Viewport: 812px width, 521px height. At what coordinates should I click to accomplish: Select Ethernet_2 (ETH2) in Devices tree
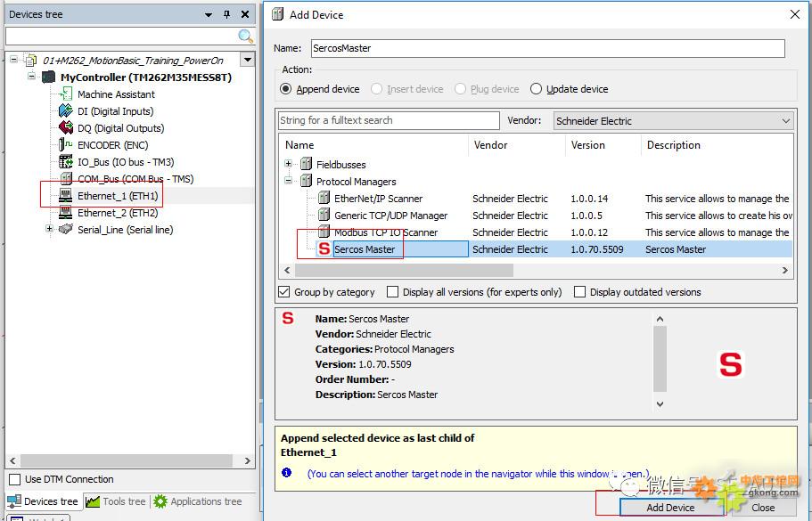tap(118, 213)
